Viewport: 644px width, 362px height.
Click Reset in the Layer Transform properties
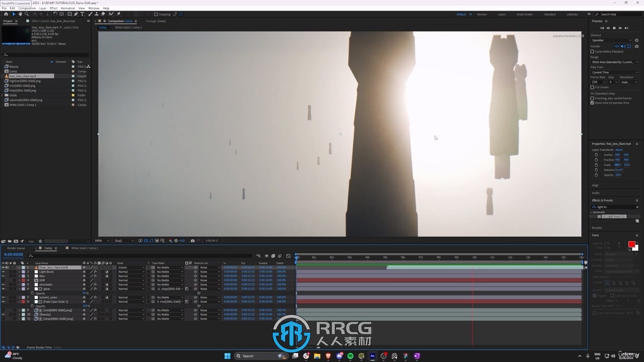(619, 150)
